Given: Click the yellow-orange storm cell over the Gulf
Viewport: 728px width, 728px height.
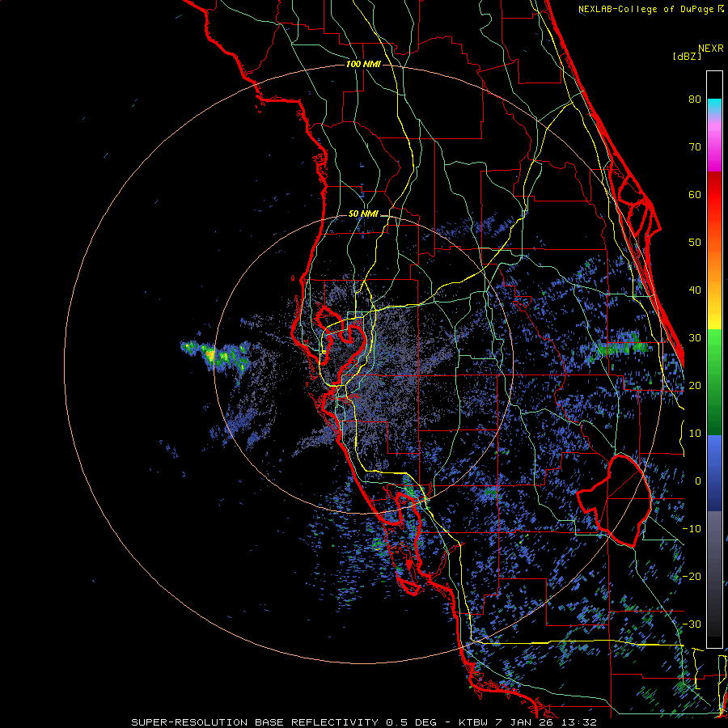Looking at the screenshot, I should click(x=210, y=356).
